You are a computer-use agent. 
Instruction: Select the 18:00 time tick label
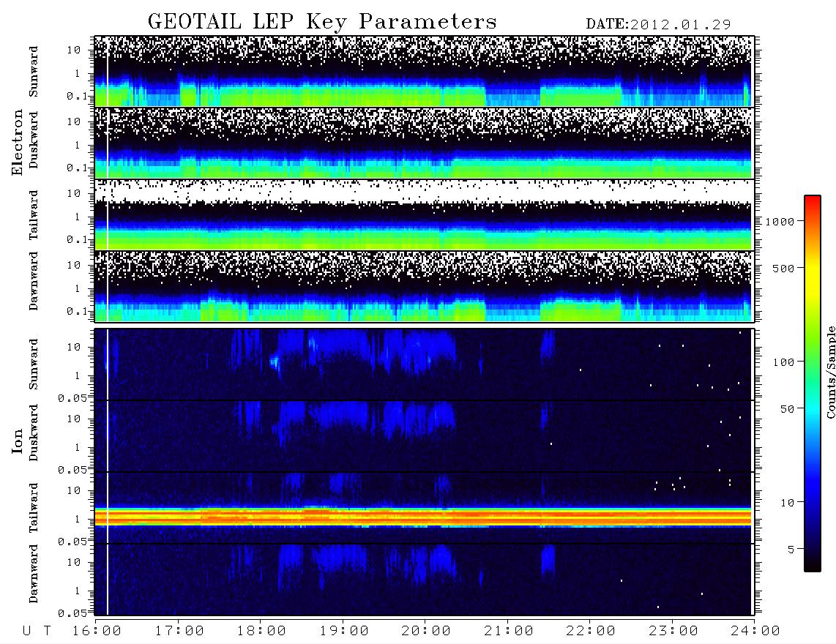click(261, 631)
